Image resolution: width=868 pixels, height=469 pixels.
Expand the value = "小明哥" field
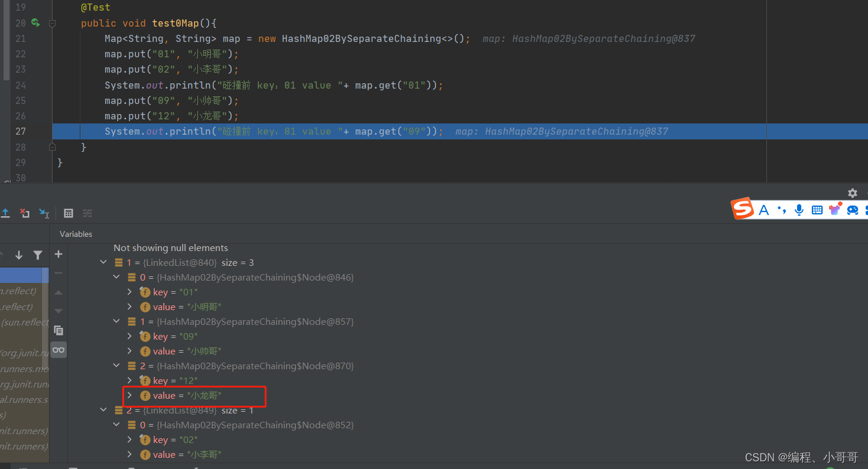click(x=130, y=307)
